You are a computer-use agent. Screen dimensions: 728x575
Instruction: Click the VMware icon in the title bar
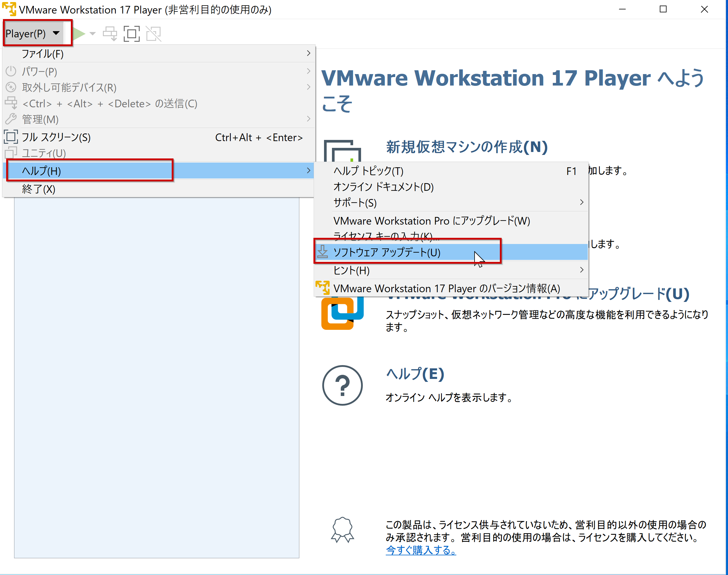pyautogui.click(x=9, y=9)
